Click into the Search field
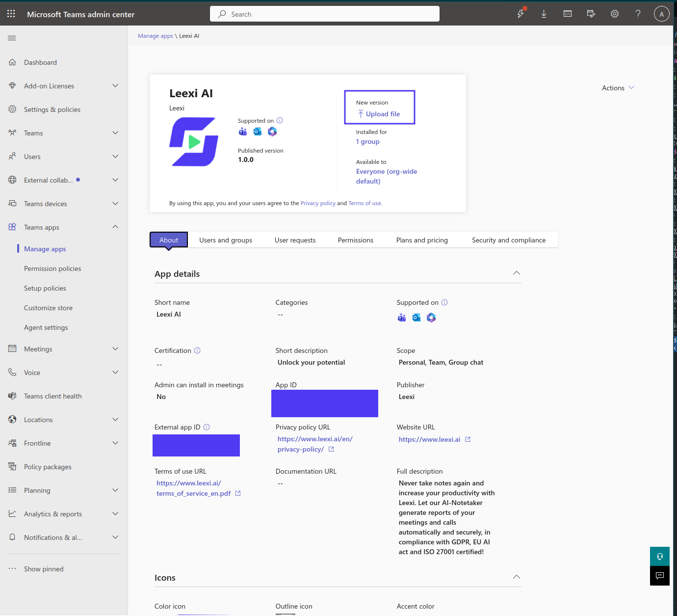The image size is (677, 616). [325, 14]
